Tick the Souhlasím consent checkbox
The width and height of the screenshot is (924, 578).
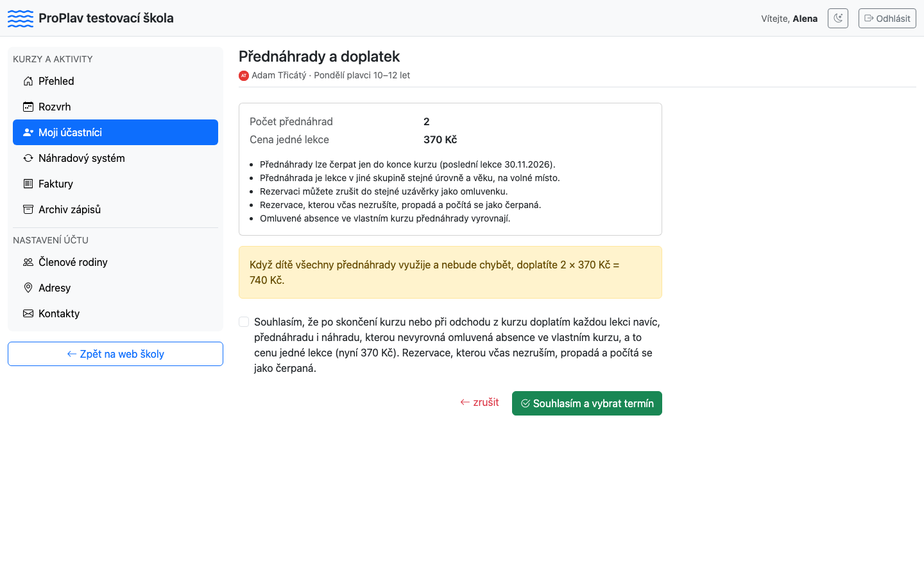point(244,322)
